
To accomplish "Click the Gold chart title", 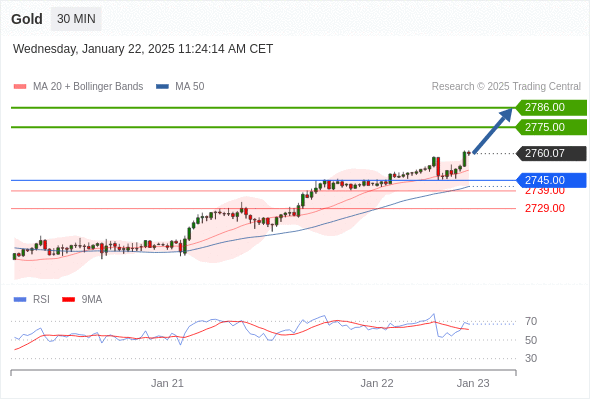I will point(27,19).
